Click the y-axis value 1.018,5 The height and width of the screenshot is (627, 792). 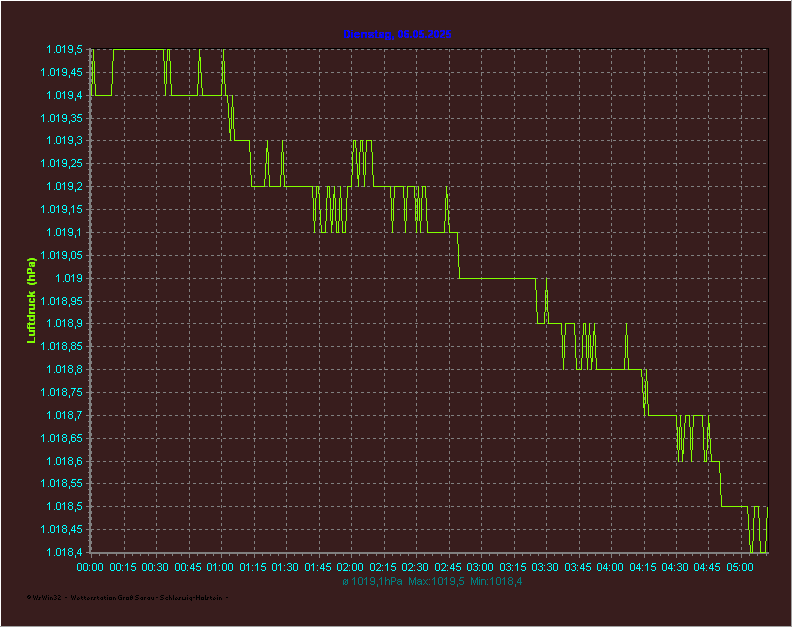coord(65,506)
